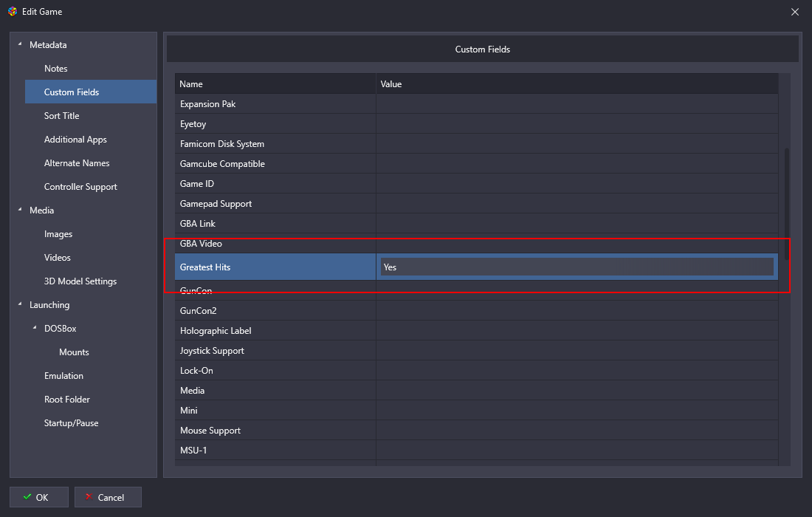This screenshot has height=517, width=812.
Task: Close the Edit Game dialog
Action: point(795,11)
